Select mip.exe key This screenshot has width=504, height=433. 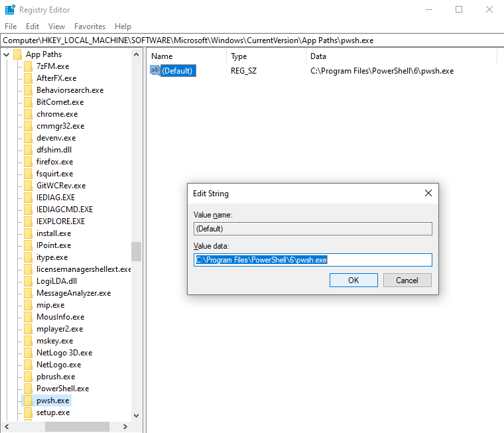pos(50,305)
